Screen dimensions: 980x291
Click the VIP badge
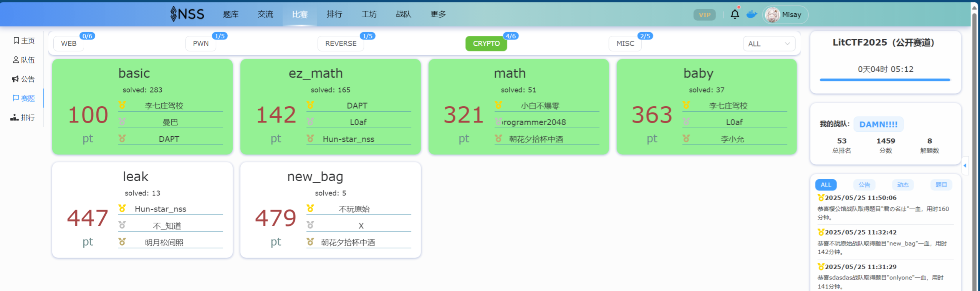[x=704, y=15]
